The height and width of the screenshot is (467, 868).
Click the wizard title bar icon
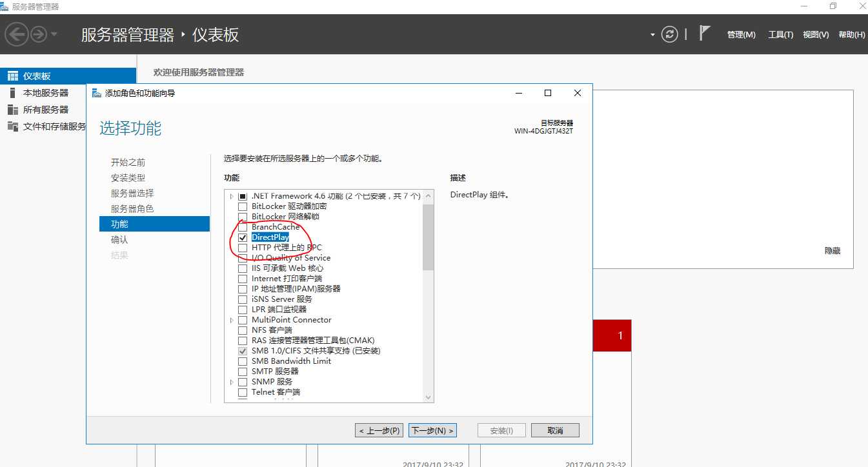96,93
